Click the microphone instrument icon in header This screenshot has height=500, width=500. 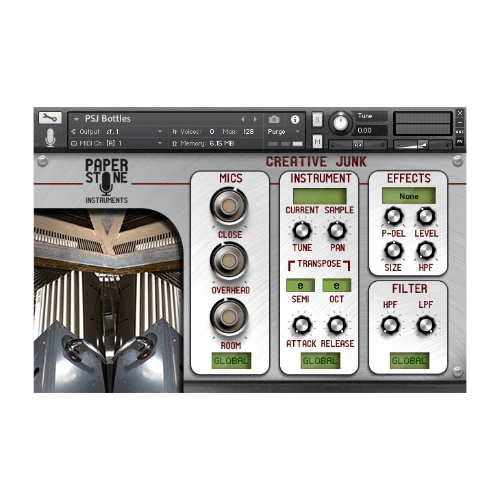pyautogui.click(x=50, y=137)
